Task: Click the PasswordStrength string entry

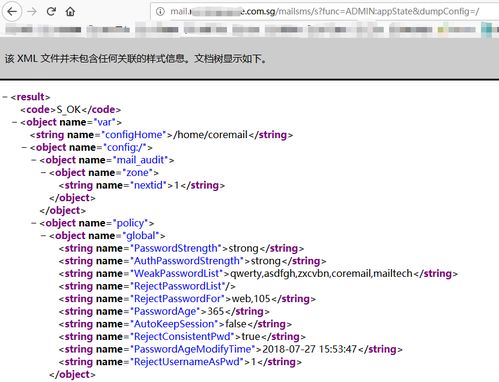Action: click(181, 248)
